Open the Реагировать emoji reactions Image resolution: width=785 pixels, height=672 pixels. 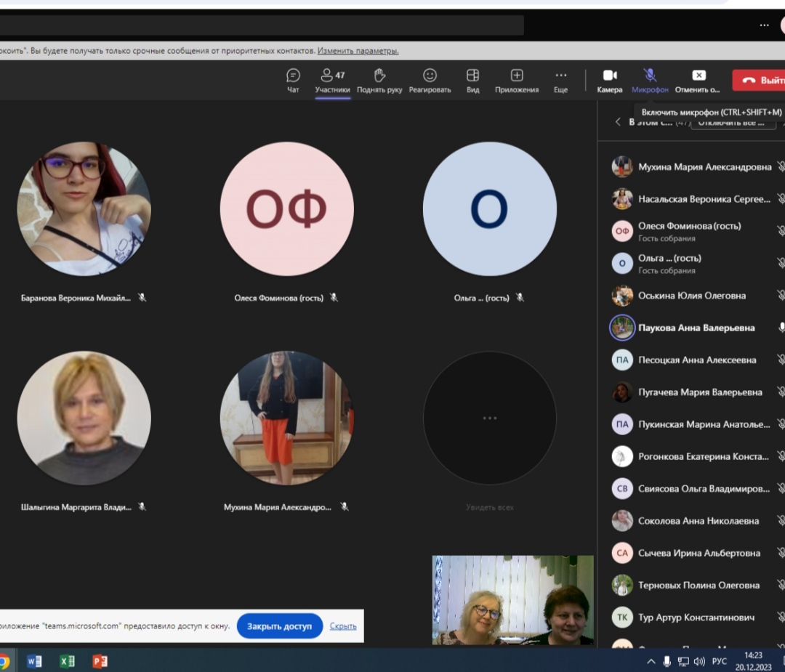(430, 76)
